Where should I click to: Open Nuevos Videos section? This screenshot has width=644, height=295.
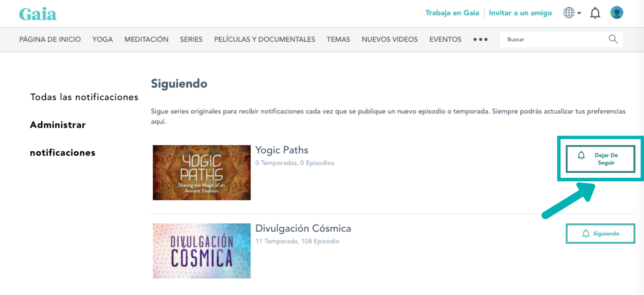389,39
